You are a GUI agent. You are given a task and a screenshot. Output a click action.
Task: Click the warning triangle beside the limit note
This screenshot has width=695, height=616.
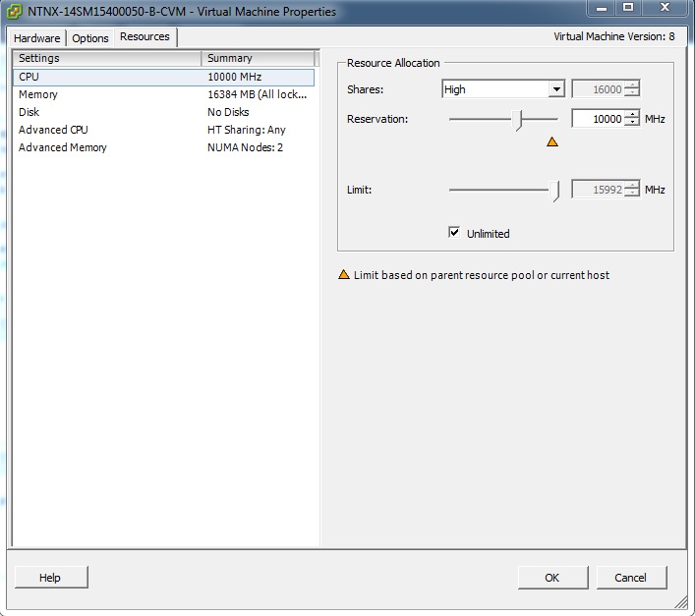[344, 275]
